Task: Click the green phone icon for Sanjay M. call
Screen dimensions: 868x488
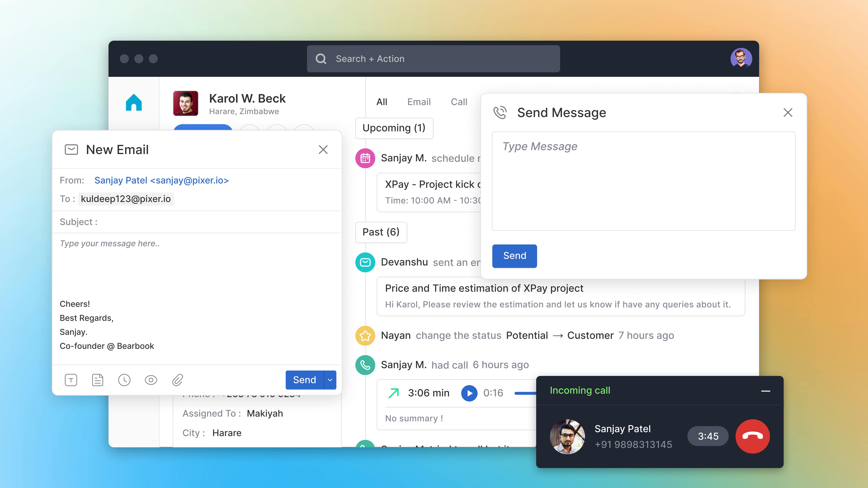Action: [x=365, y=365]
